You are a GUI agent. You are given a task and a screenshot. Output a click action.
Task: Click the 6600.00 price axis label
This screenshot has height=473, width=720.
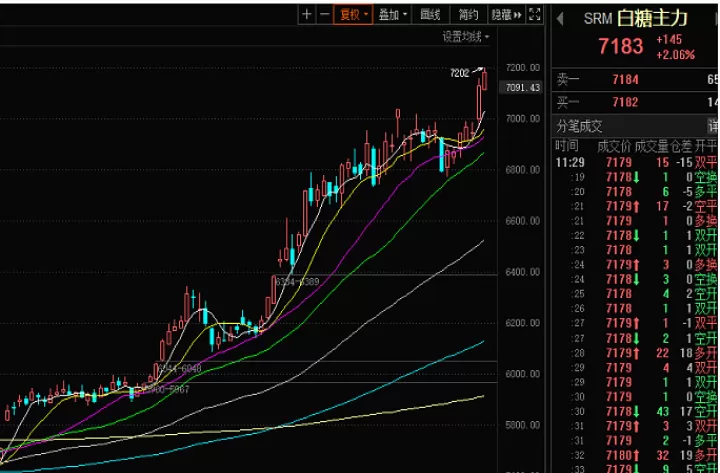pos(523,220)
